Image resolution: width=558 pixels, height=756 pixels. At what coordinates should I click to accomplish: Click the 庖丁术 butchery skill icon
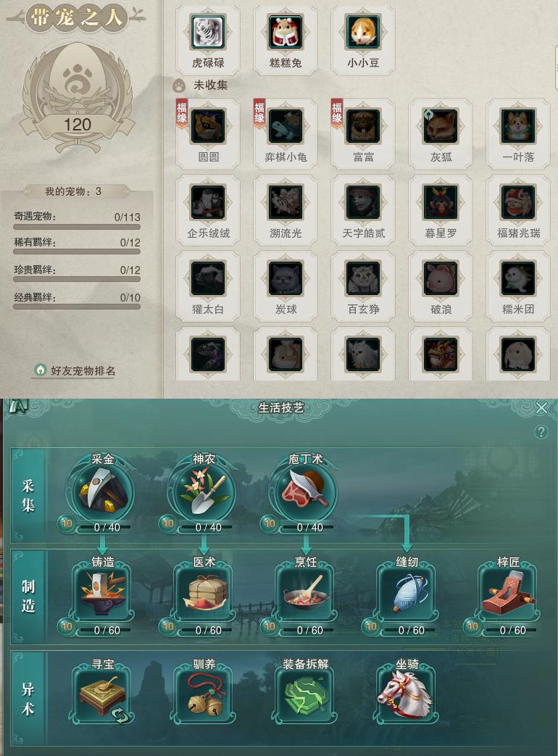point(306,491)
